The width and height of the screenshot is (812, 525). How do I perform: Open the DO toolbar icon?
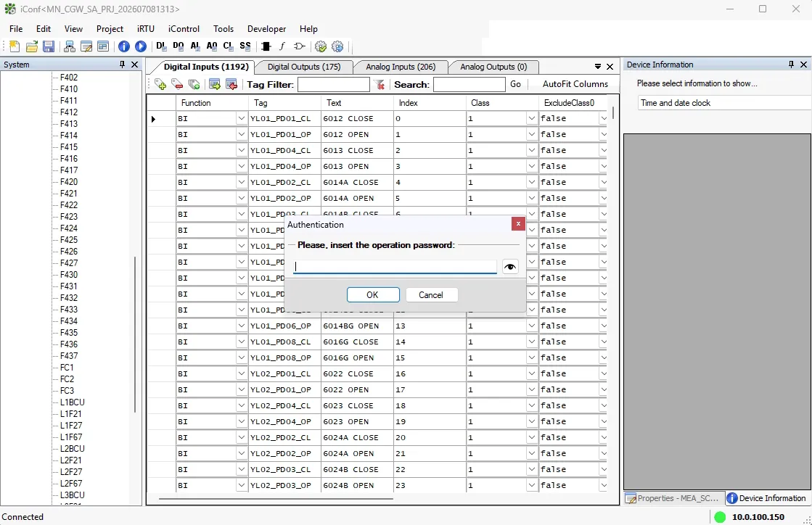(178, 46)
